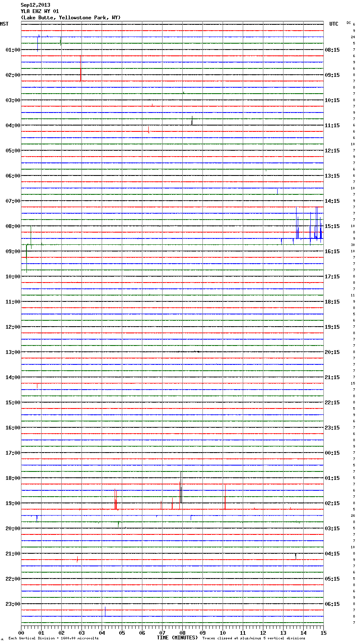Image resolution: width=357 pixels, height=644 pixels.
Task: Click the 10:15 UTC row label
Action: point(332,100)
